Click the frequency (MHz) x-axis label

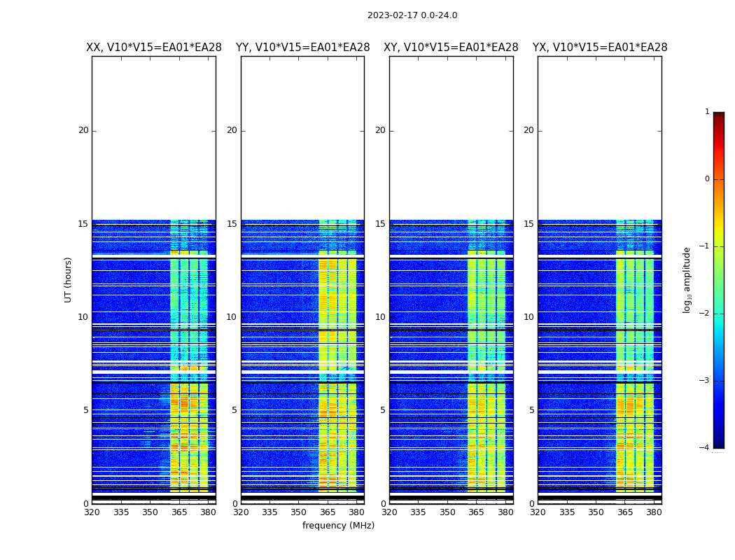point(338,526)
